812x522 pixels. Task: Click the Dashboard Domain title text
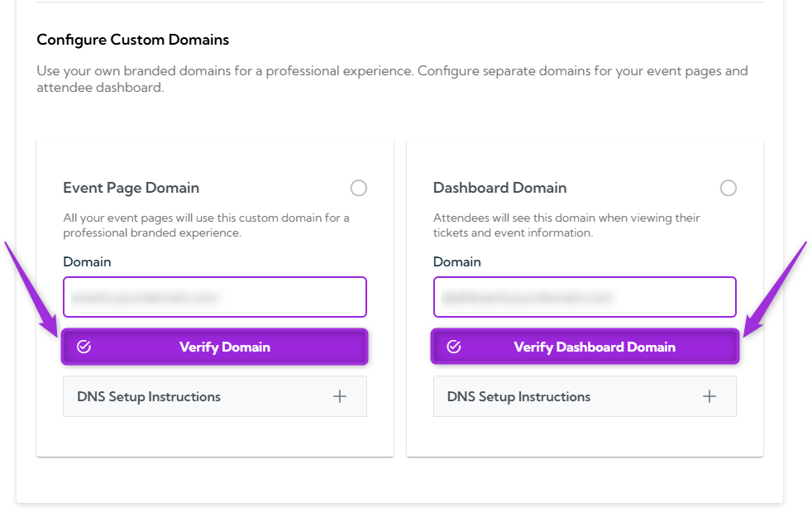pos(499,188)
